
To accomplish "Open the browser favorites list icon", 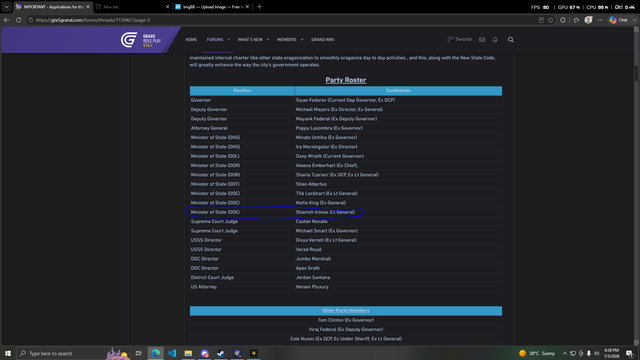I will [x=576, y=20].
